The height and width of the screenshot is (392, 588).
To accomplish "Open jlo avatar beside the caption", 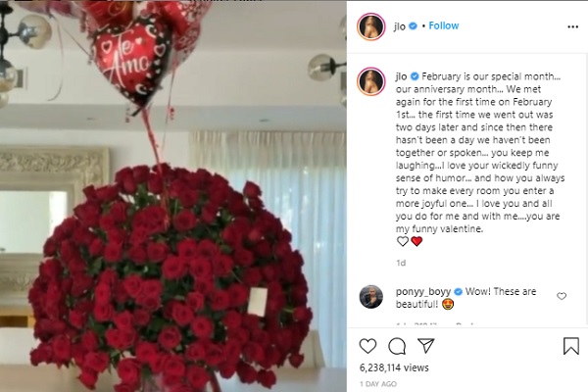I will click(x=370, y=81).
